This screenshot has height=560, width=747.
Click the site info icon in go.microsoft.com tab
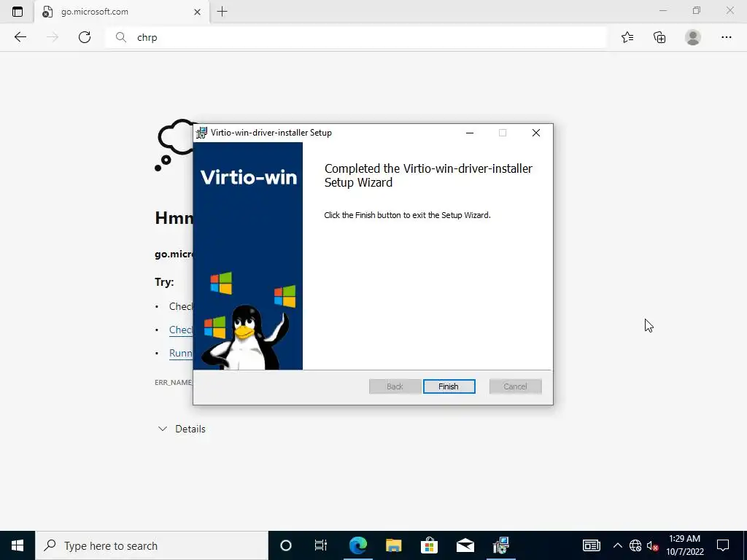point(47,12)
